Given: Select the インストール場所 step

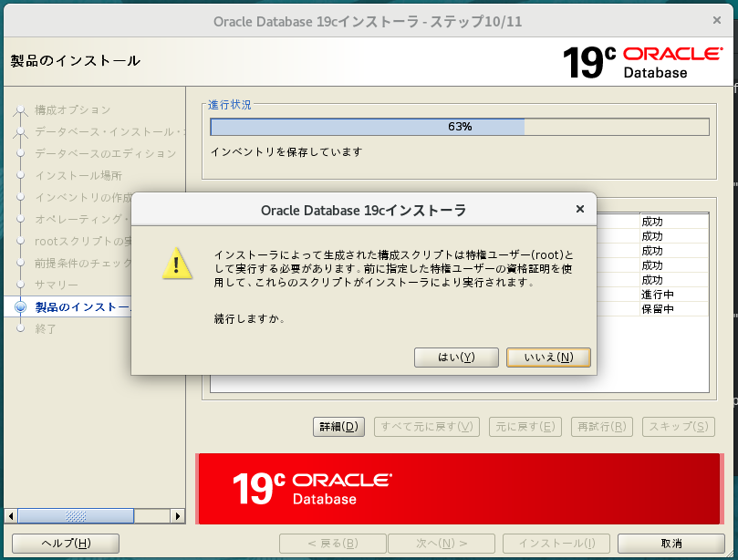Looking at the screenshot, I should point(78,175).
